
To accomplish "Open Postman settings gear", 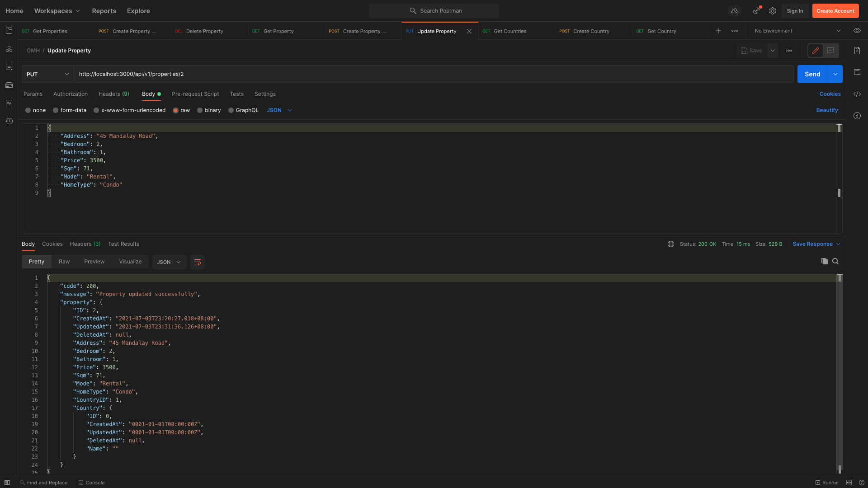I will [772, 11].
